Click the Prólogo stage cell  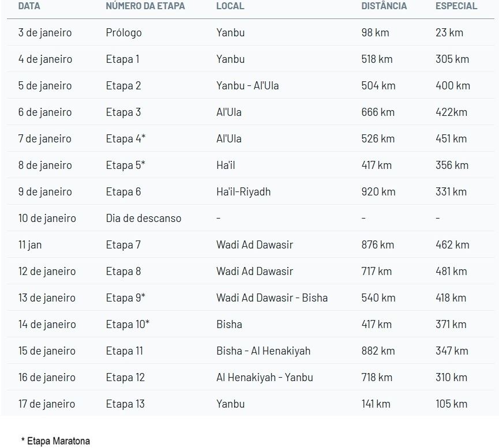pyautogui.click(x=123, y=33)
